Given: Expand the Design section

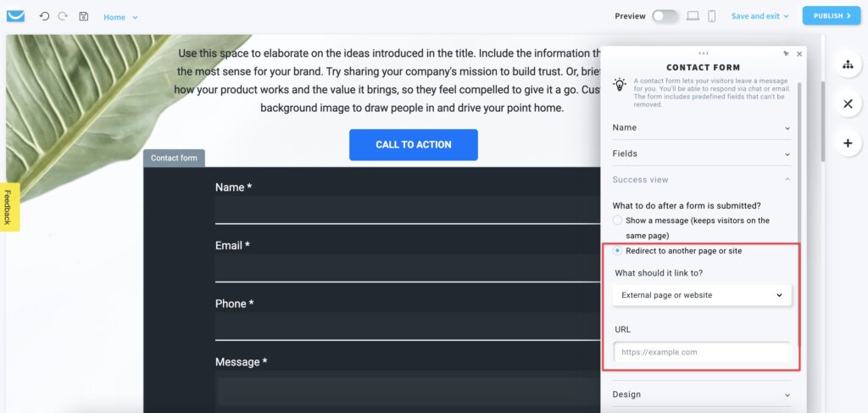Looking at the screenshot, I should (701, 394).
